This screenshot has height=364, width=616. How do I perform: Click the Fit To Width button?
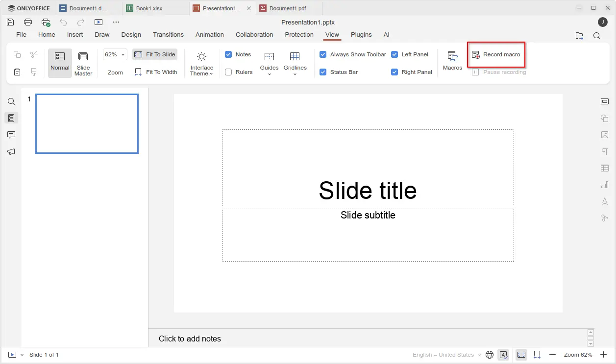coord(155,72)
